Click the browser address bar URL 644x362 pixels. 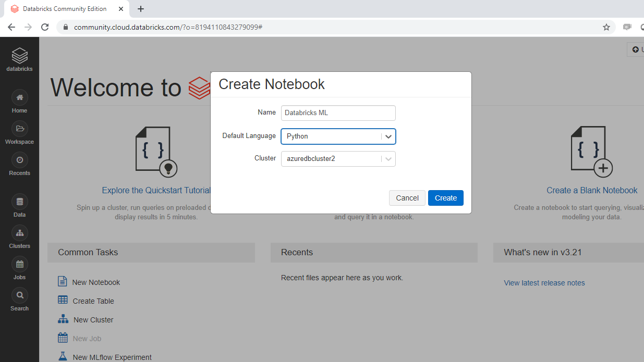tap(168, 27)
